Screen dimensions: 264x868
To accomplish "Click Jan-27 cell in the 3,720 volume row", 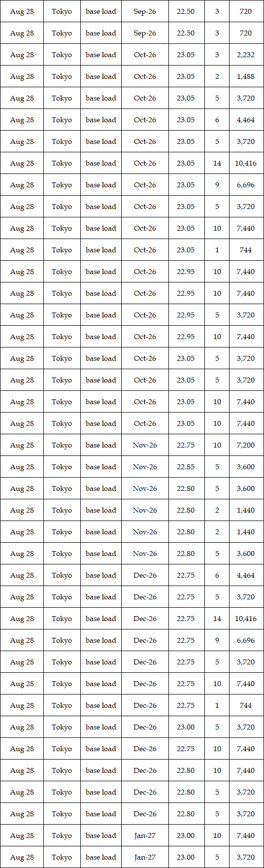I will pos(145,857).
